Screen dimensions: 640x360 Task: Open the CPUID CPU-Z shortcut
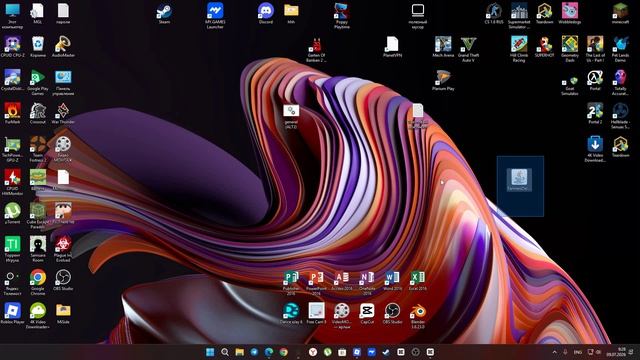(12, 47)
